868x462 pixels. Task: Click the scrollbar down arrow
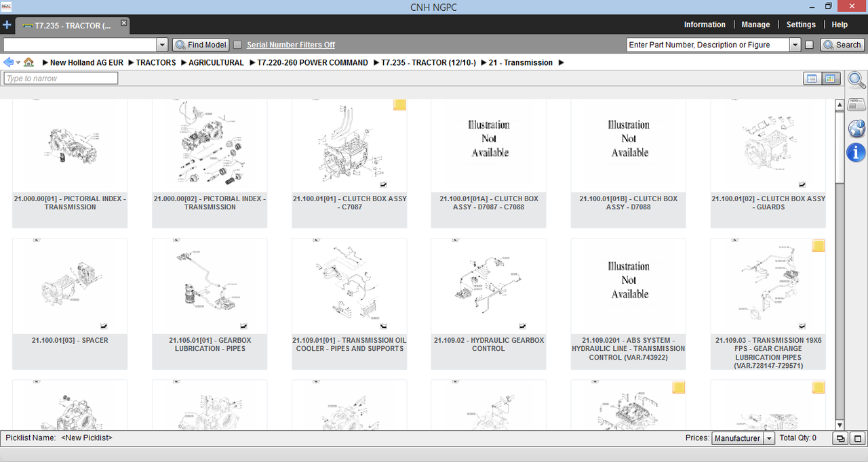[x=840, y=425]
